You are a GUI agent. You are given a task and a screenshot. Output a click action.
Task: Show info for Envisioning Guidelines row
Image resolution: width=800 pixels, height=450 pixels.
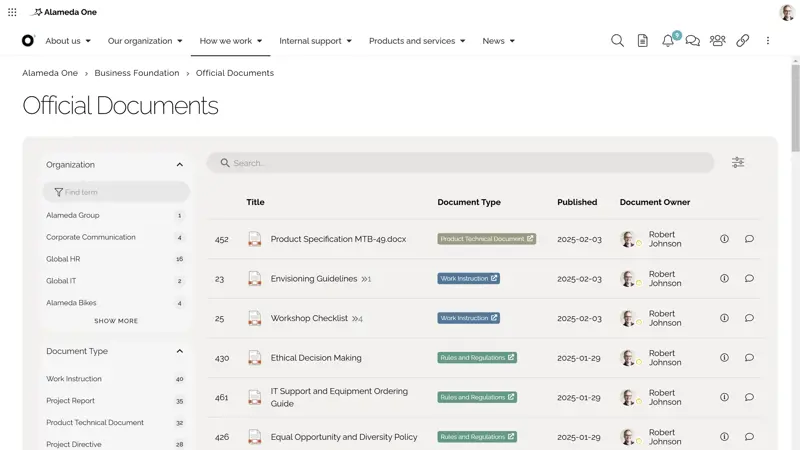click(x=724, y=279)
